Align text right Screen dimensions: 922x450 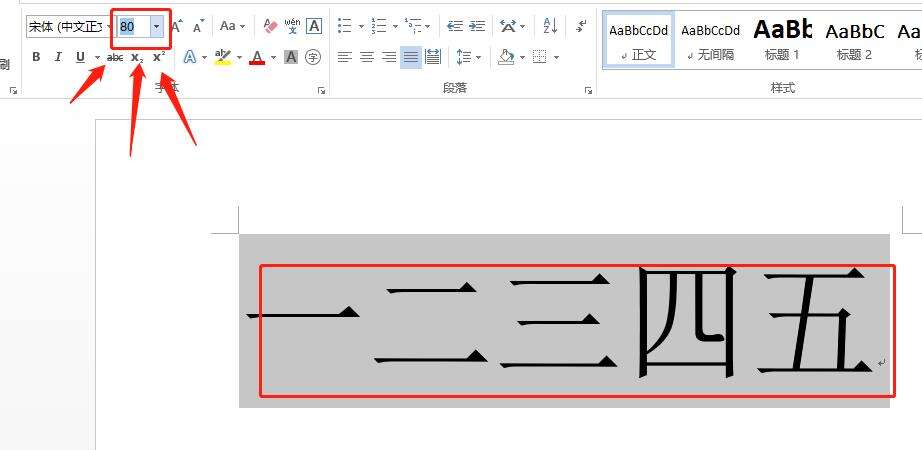pyautogui.click(x=389, y=57)
